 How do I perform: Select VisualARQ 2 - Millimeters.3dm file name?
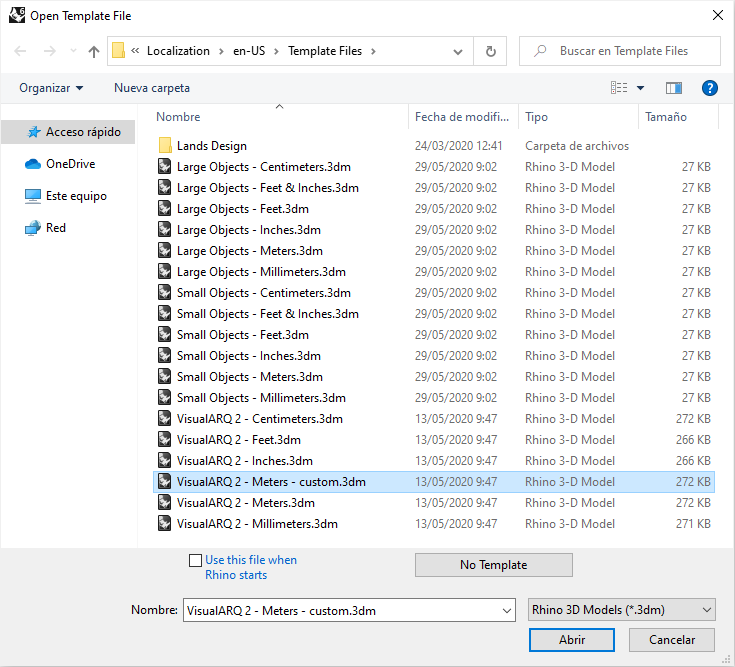pos(257,524)
